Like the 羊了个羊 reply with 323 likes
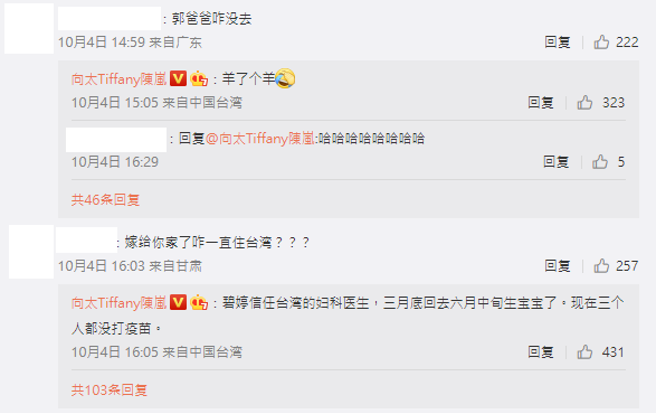The width and height of the screenshot is (656, 413). 585,103
